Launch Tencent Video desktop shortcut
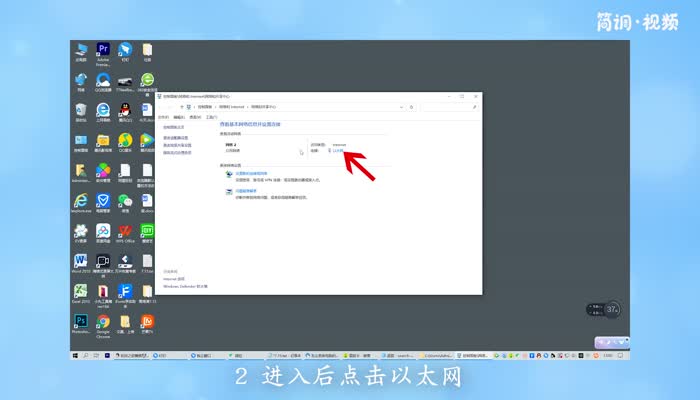The width and height of the screenshot is (700, 400). coord(147,143)
